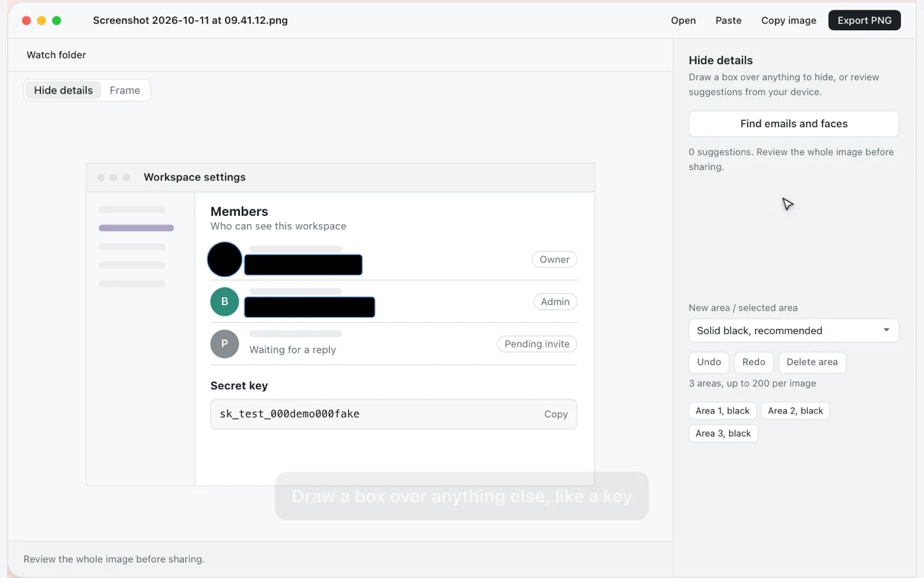Click the Owner role badge
Screen dimensions: 924x578
tap(554, 259)
